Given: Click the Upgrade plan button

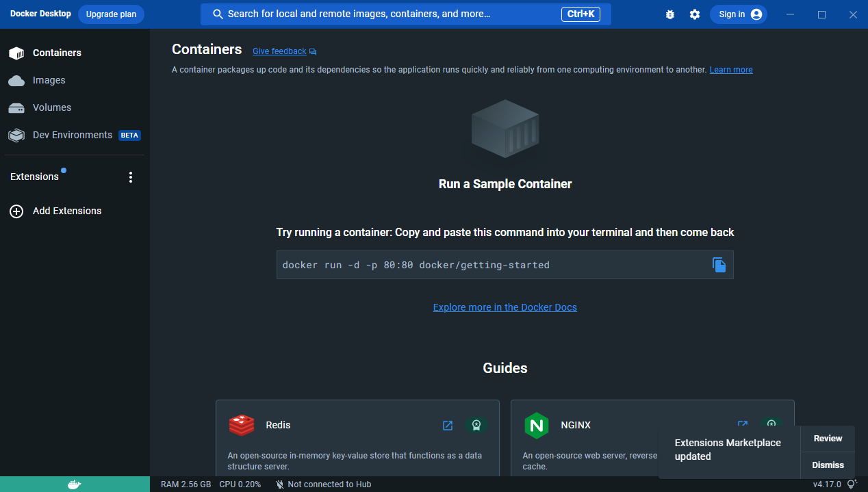Looking at the screenshot, I should 111,14.
